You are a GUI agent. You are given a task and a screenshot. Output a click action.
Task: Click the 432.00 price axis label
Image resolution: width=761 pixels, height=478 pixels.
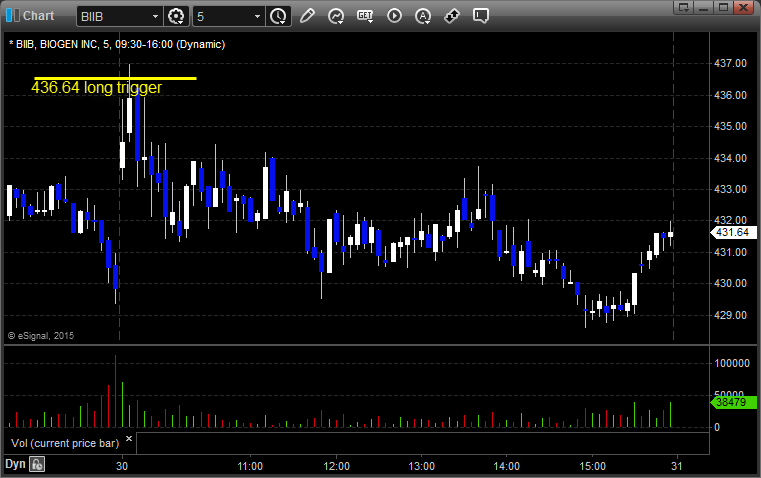730,220
